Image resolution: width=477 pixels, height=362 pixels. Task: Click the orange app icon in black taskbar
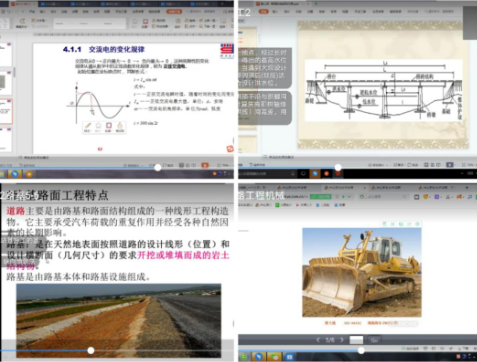coord(326,173)
